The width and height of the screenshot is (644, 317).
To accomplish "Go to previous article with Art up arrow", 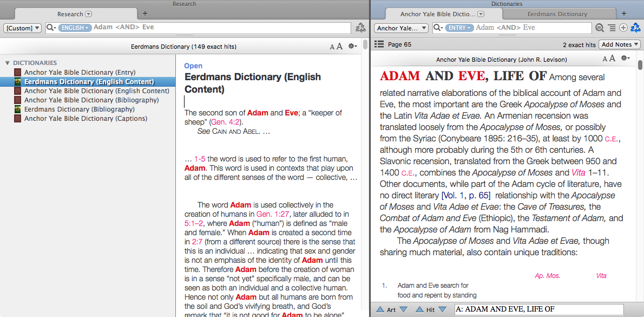I will 380,309.
